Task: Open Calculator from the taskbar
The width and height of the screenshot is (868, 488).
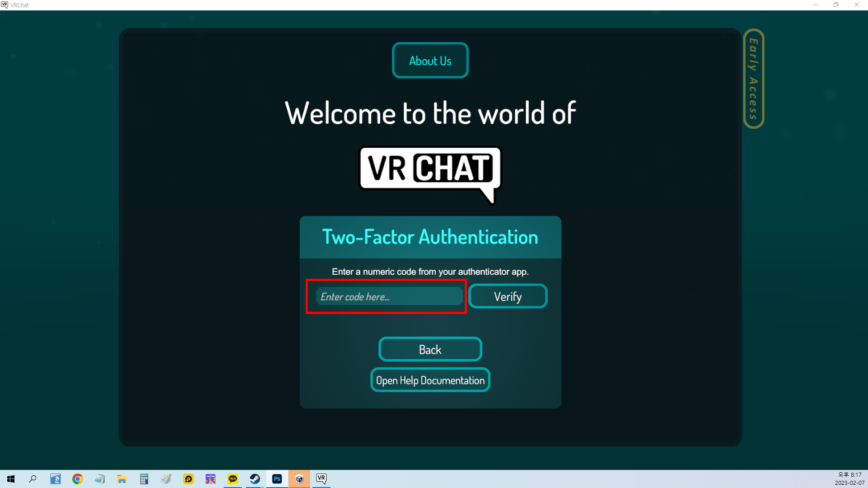Action: click(x=144, y=479)
